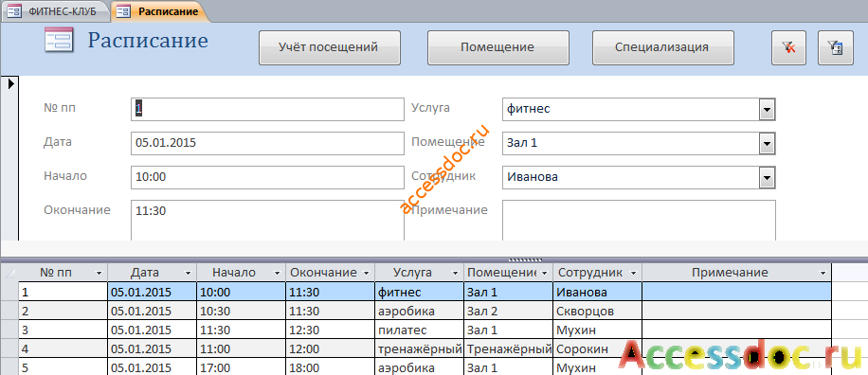Expand the Помещение combo box with Зал 1

point(767,144)
